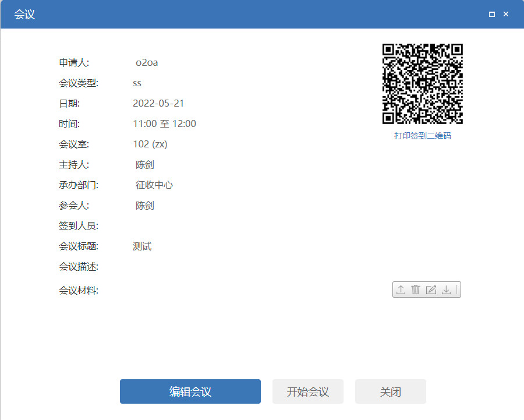This screenshot has width=524, height=420.
Task: Click the sign-in QR code image
Action: point(423,84)
